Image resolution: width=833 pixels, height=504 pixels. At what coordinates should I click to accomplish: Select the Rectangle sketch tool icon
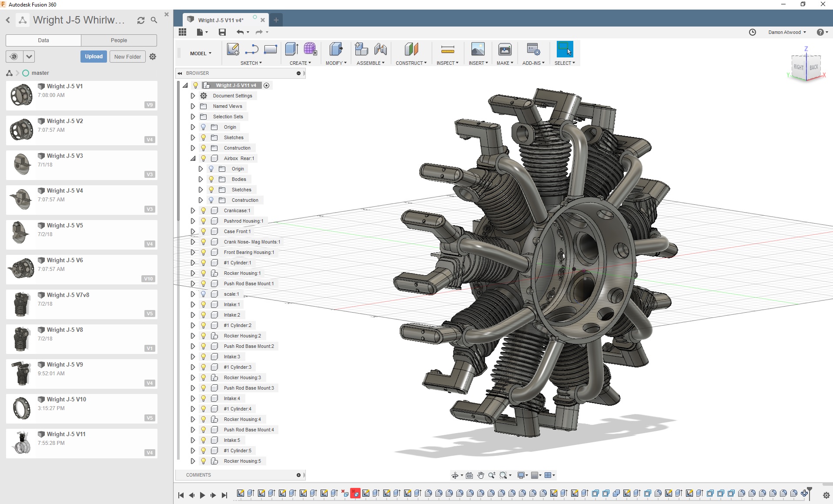pyautogui.click(x=270, y=50)
